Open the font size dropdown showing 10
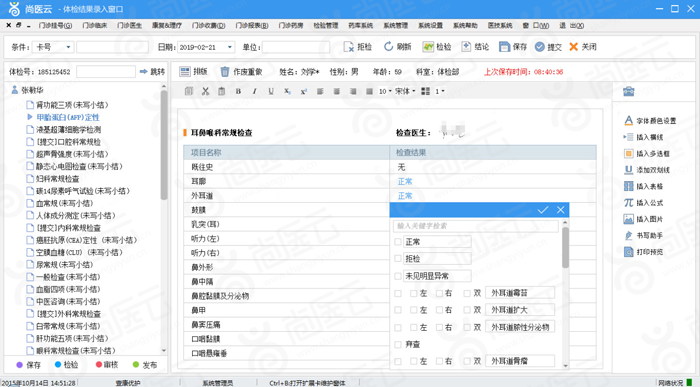 [x=385, y=91]
